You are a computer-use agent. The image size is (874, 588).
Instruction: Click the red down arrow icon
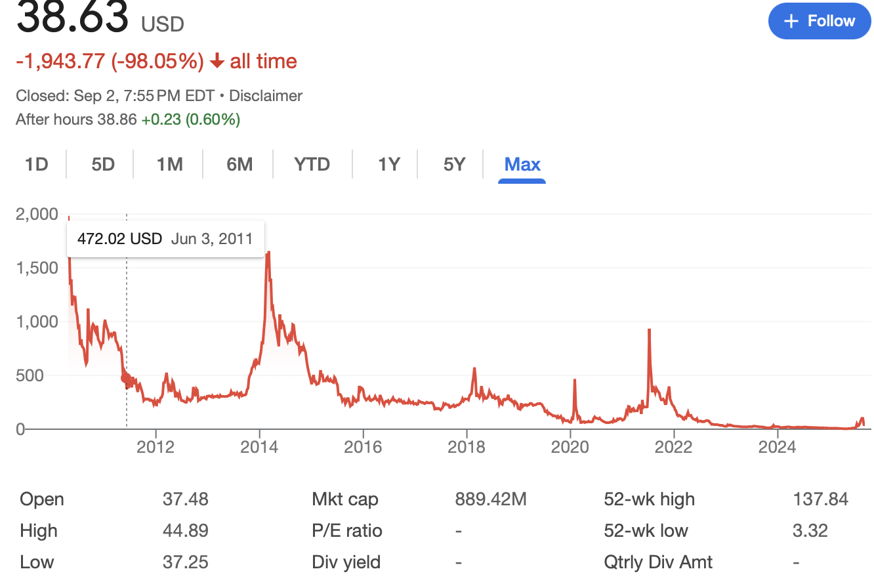pos(217,62)
